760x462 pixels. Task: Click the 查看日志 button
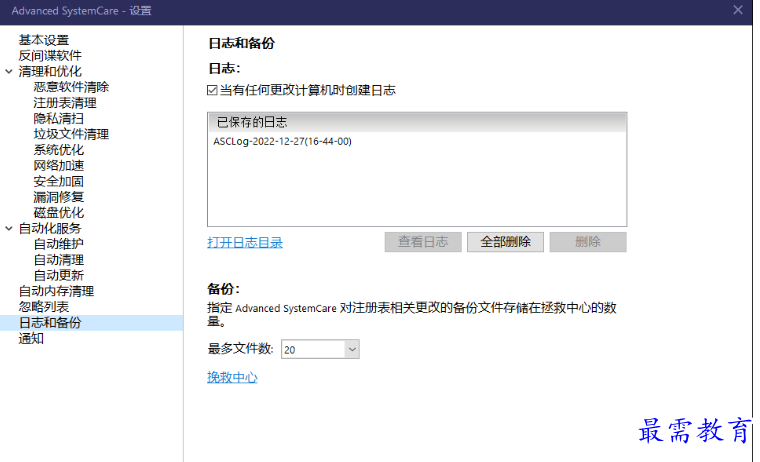tap(423, 242)
